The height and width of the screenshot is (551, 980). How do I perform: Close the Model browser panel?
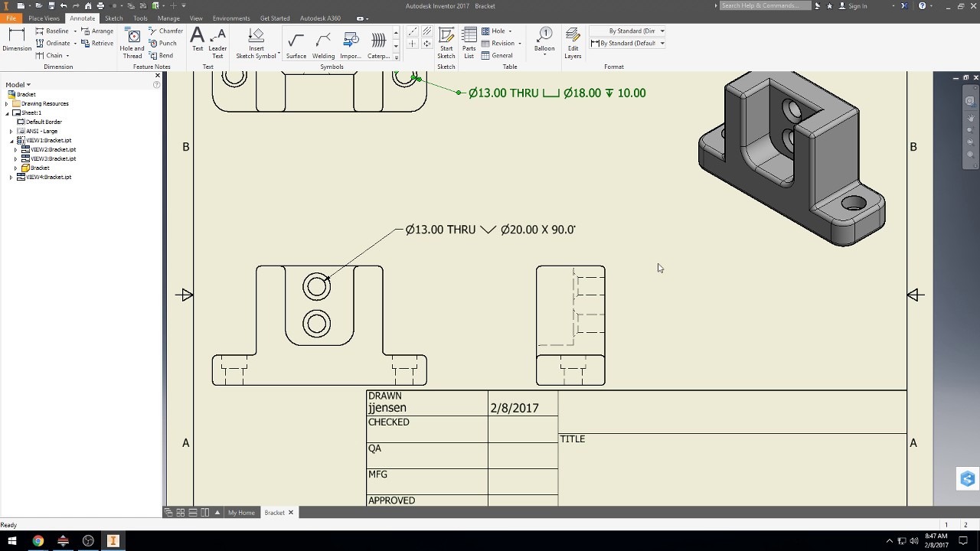pyautogui.click(x=158, y=76)
